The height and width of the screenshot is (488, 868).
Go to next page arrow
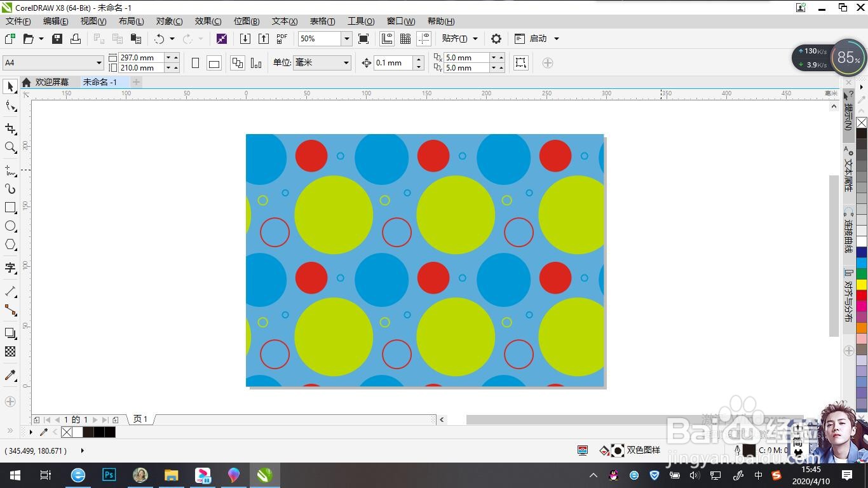click(x=95, y=420)
